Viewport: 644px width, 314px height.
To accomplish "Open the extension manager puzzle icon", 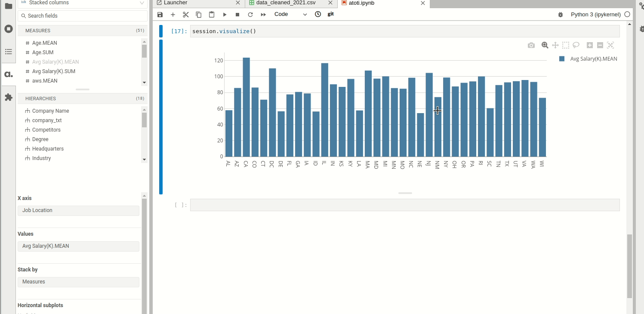I will pos(8,97).
